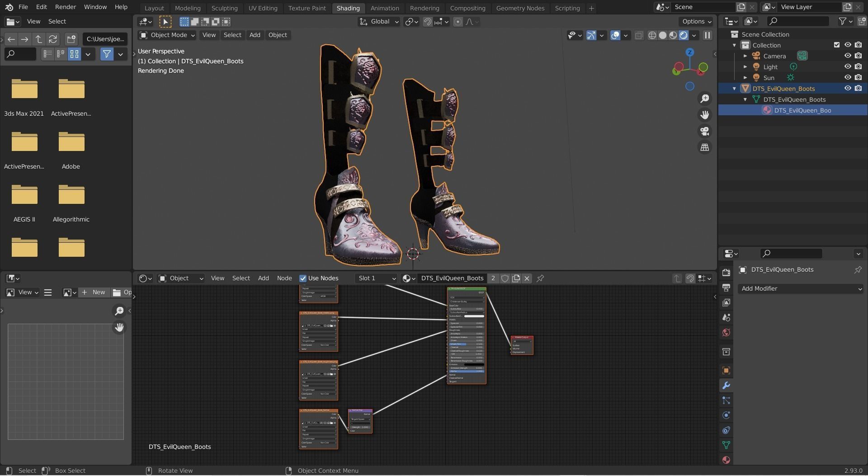This screenshot has height=476, width=868.
Task: Switch to the UV Editing workspace tab
Action: click(263, 8)
